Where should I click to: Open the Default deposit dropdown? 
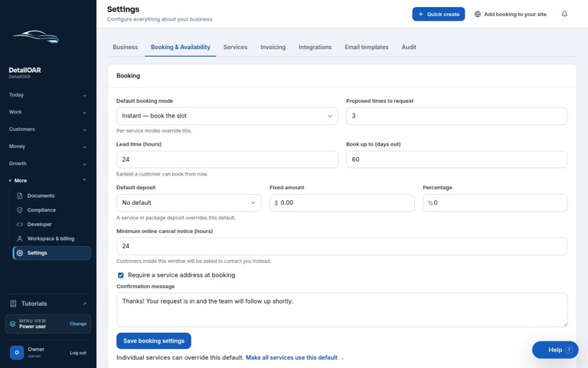pos(188,202)
